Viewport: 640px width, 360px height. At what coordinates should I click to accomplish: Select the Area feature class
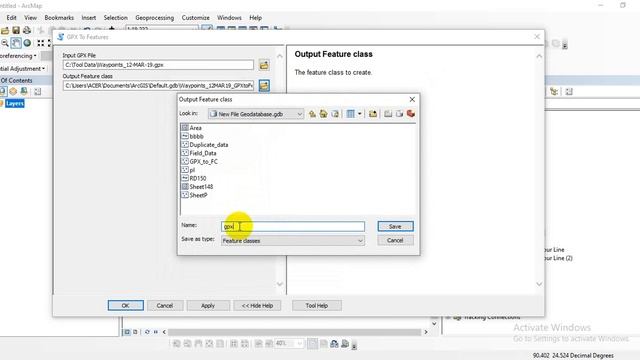191,128
